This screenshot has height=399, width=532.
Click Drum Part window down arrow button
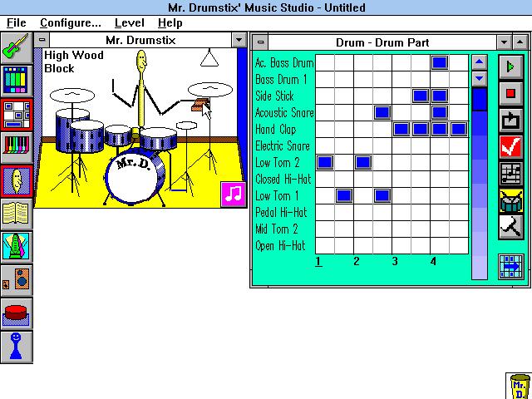tap(505, 42)
